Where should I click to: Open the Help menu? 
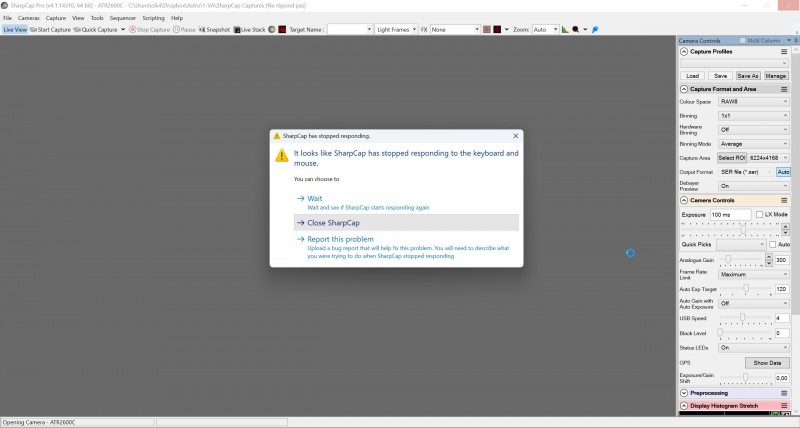click(177, 18)
